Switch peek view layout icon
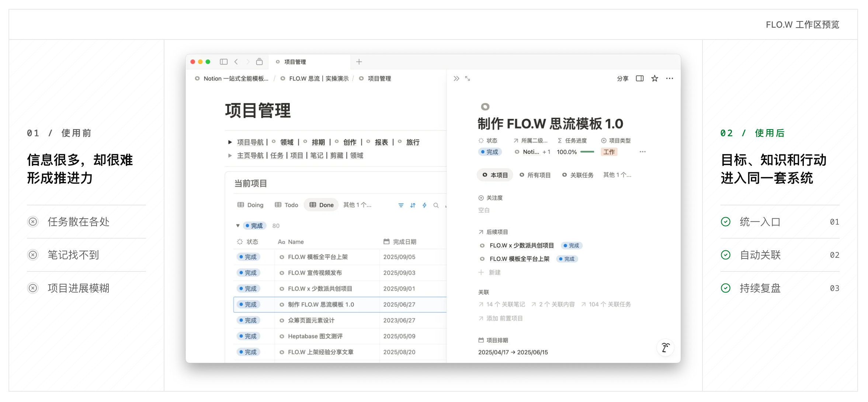Image resolution: width=868 pixels, height=402 pixels. pyautogui.click(x=640, y=78)
